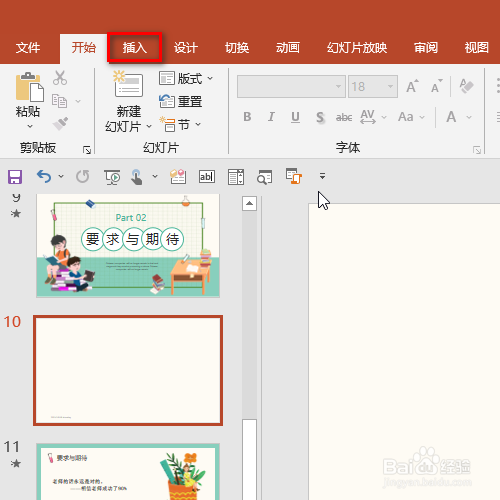Click the Cut scissors icon
The height and width of the screenshot is (500, 500).
tap(60, 78)
